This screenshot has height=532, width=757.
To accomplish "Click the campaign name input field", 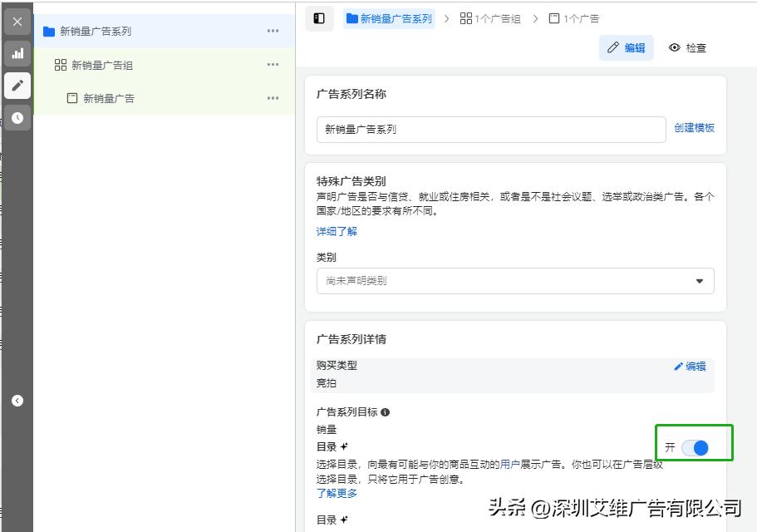I will point(490,129).
